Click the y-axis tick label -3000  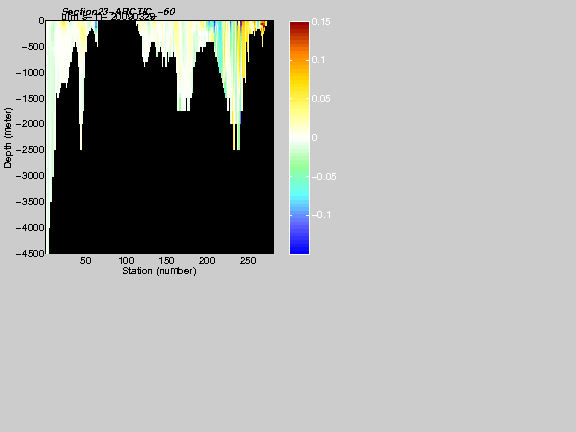(30, 176)
